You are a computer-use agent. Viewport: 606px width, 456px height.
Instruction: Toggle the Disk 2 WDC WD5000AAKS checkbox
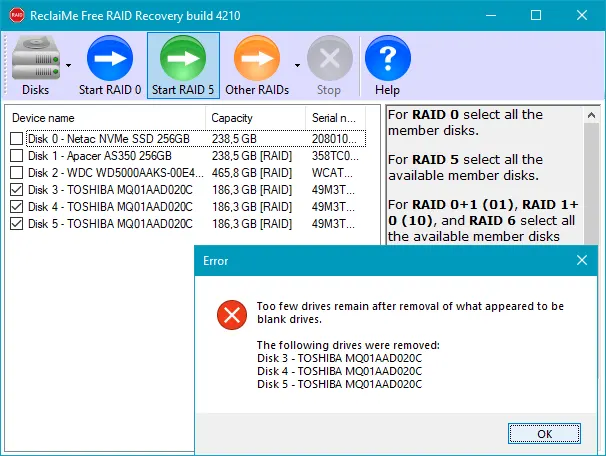click(x=17, y=173)
